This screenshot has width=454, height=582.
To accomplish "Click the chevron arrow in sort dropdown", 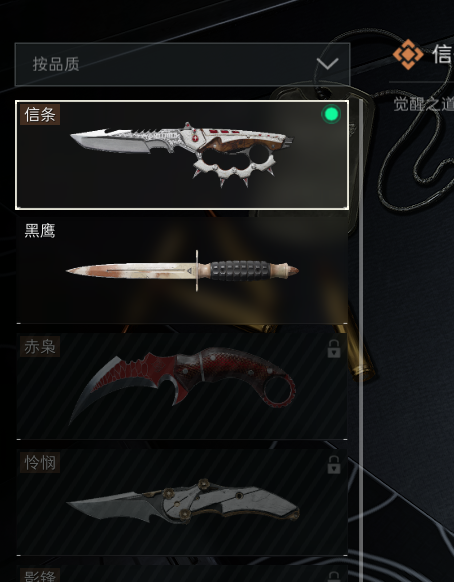I will [x=328, y=63].
